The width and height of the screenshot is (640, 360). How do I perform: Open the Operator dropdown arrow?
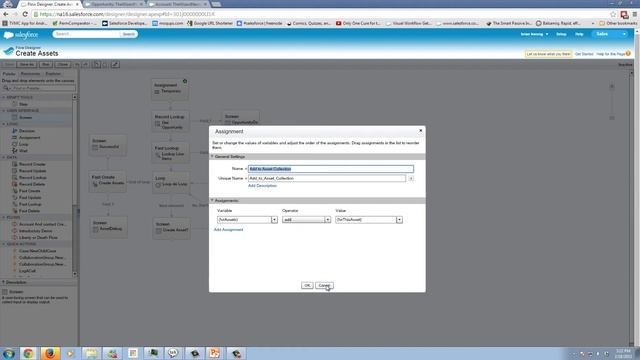[x=327, y=220]
